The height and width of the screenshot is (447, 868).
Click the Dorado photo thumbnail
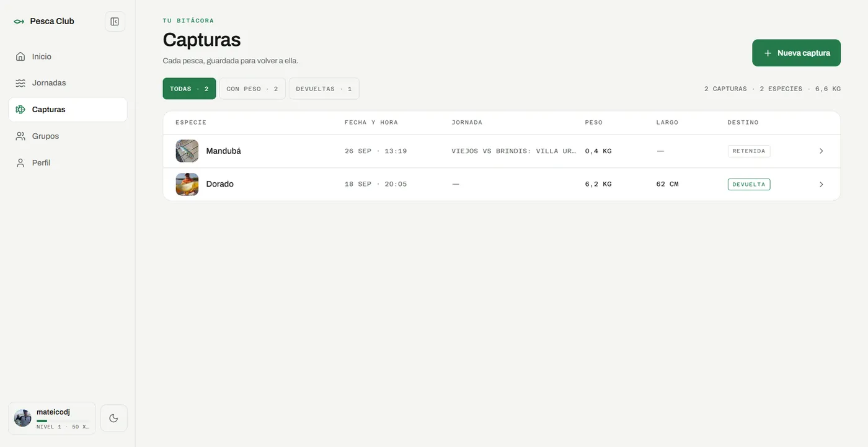pyautogui.click(x=187, y=184)
